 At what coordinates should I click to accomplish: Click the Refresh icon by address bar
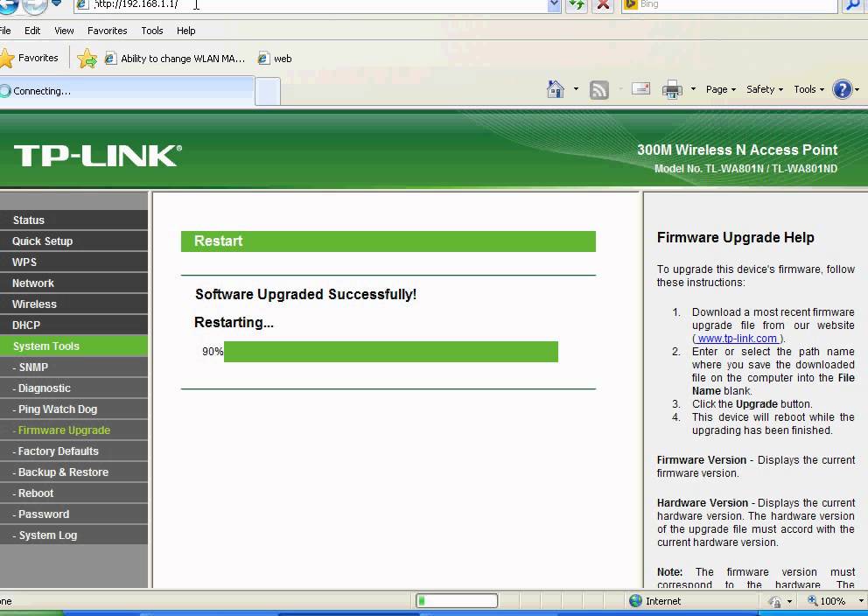coord(577,5)
